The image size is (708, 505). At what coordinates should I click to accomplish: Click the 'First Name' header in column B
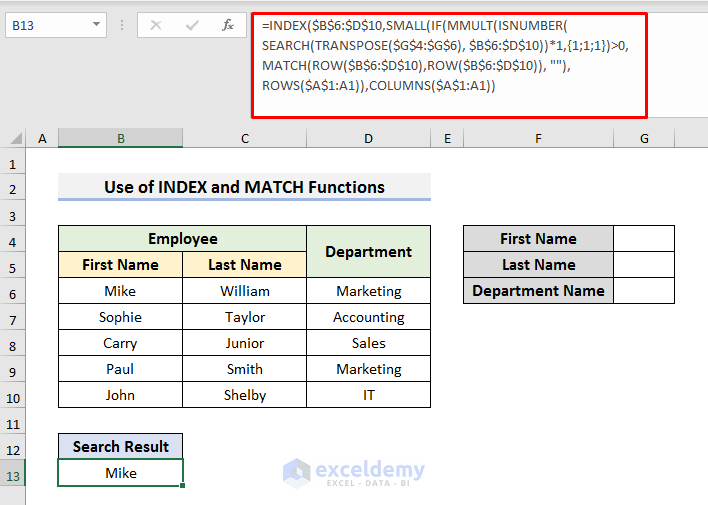point(121,265)
